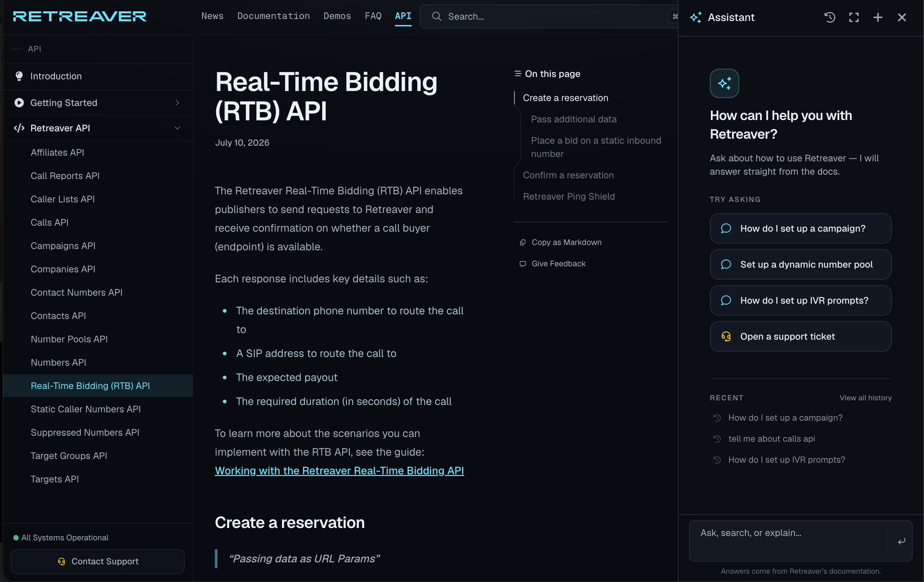Click the large Assistant sparkle avatar

tap(724, 83)
